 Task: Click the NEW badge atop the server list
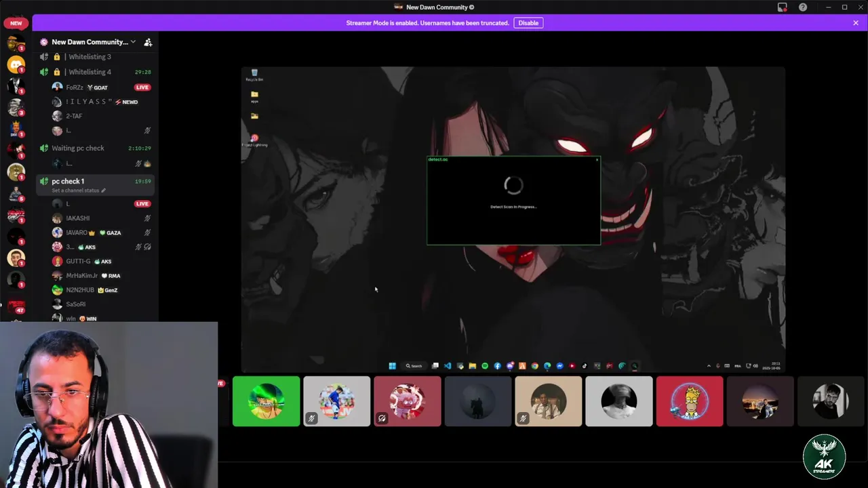[16, 23]
